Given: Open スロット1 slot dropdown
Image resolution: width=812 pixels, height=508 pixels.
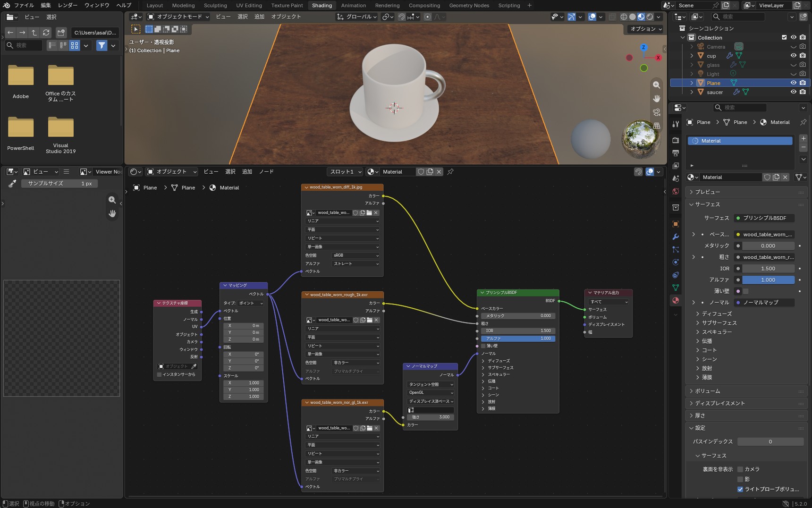Looking at the screenshot, I should pos(345,172).
